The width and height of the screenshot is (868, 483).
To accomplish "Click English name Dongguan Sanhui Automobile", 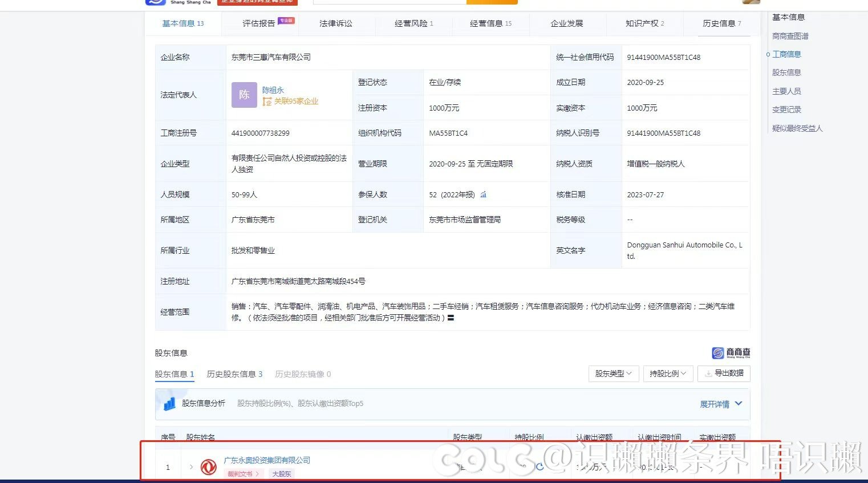I will pos(684,250).
